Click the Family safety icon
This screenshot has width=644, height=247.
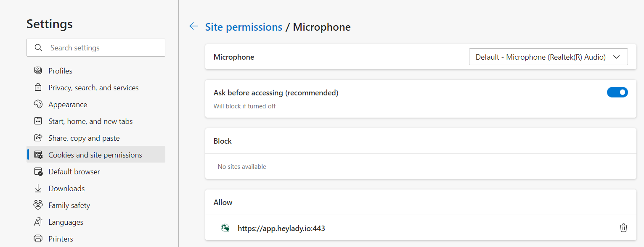point(38,205)
